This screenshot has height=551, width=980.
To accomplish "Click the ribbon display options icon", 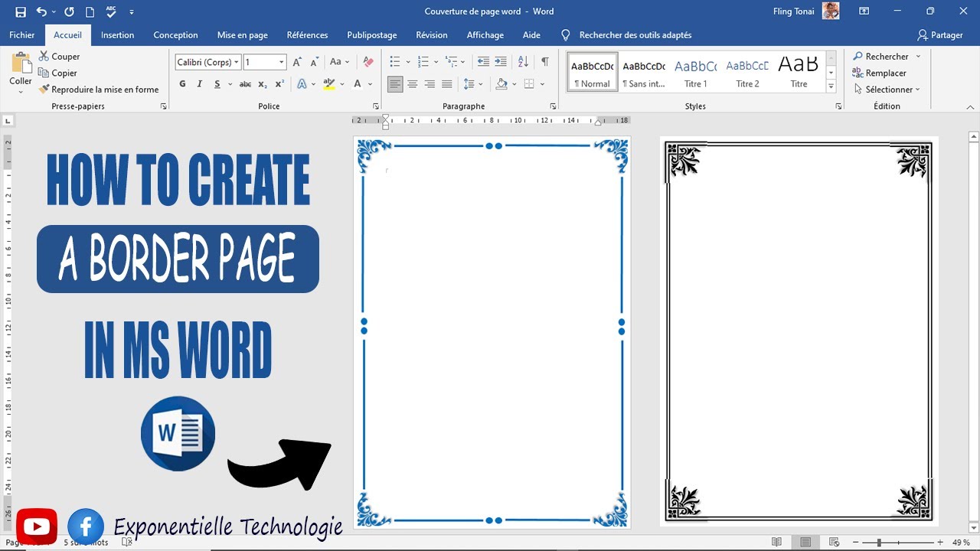I will 864,11.
